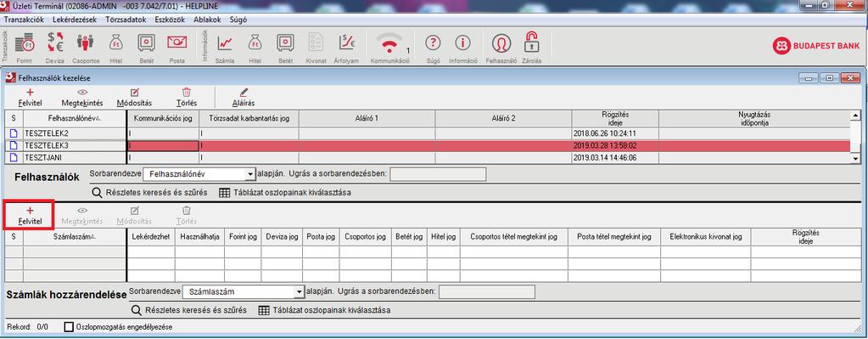Select the TESZTELEK2 user row
This screenshot has width=868, height=339.
(428, 133)
